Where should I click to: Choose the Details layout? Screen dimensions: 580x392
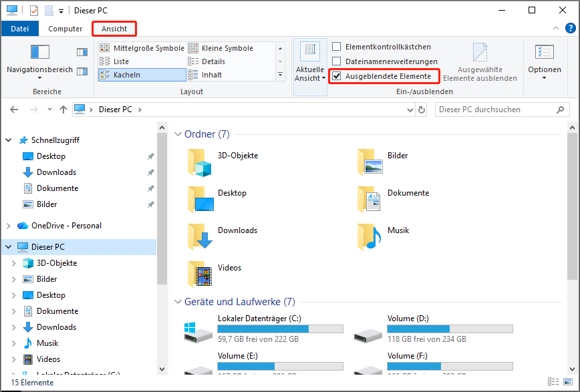[x=206, y=61]
